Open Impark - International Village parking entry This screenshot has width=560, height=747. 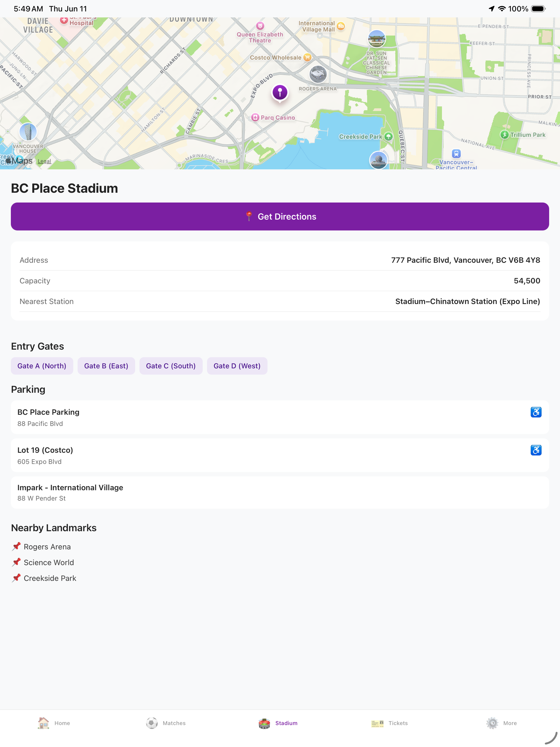[x=280, y=492]
